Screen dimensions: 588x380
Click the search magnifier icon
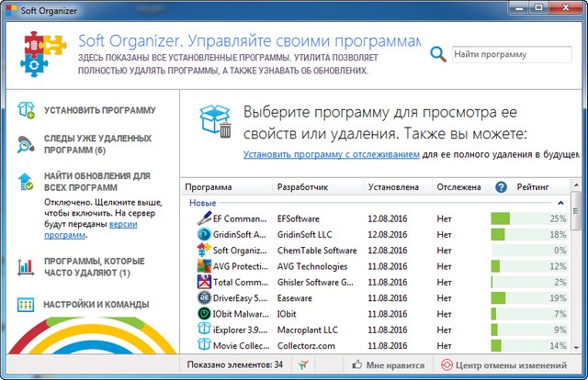pos(438,54)
